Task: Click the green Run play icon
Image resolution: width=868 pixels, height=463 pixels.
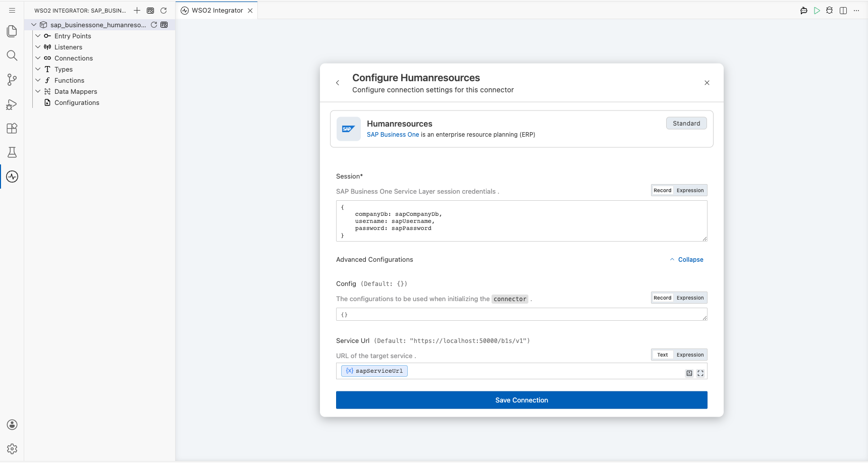Action: click(x=817, y=11)
